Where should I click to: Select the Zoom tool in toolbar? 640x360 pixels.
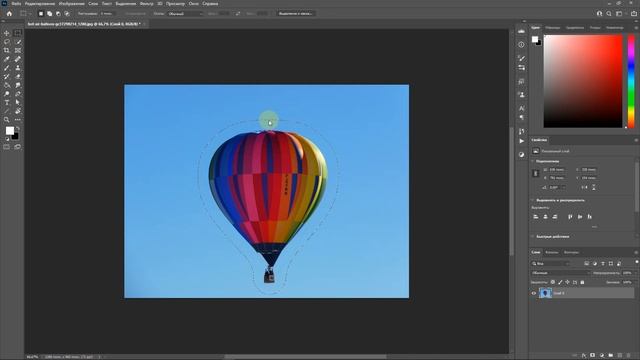click(7, 120)
